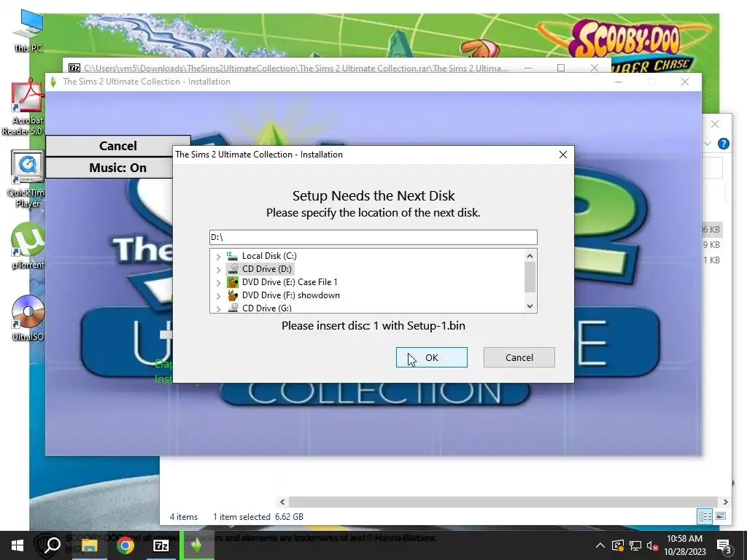The image size is (747, 560).
Task: Select DVD Drive (F:) showdown
Action: click(x=290, y=295)
